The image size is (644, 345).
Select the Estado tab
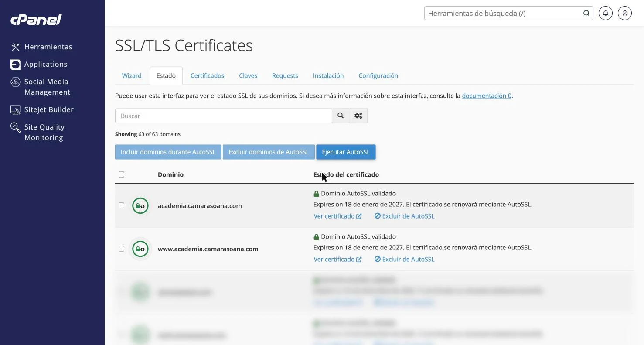[166, 75]
